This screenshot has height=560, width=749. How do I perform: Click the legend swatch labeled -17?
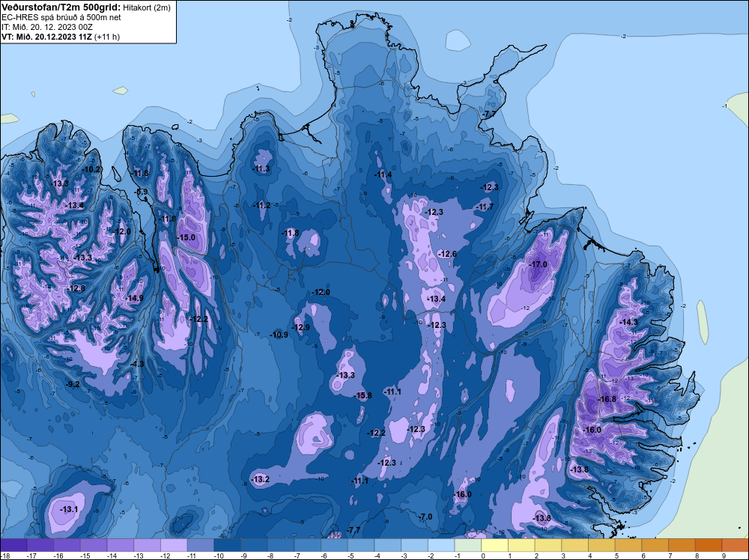(40, 545)
